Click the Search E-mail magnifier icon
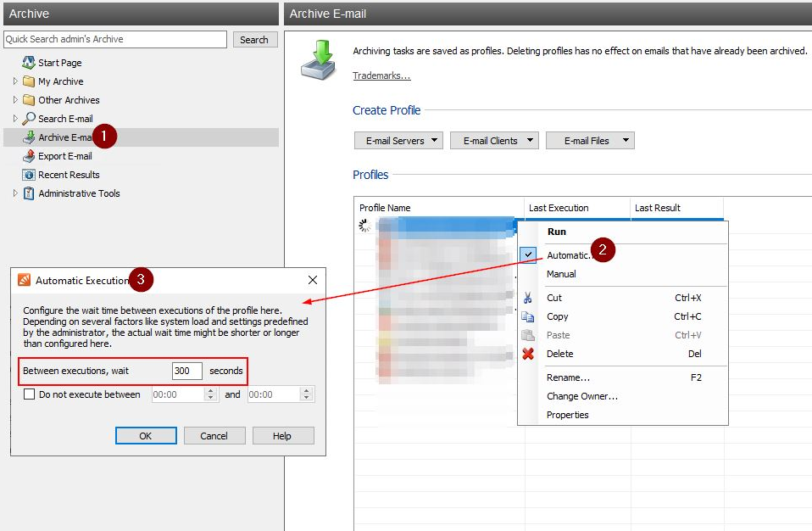Image resolution: width=812 pixels, height=531 pixels. point(29,119)
